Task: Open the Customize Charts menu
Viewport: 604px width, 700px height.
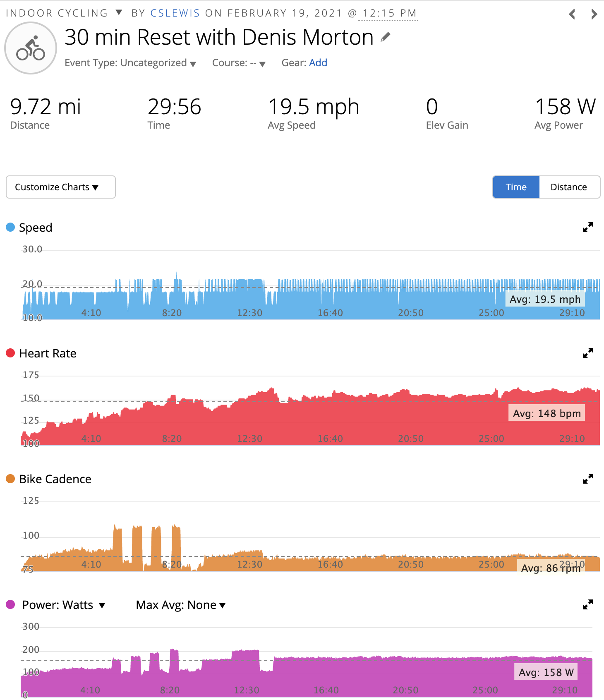Action: [61, 187]
